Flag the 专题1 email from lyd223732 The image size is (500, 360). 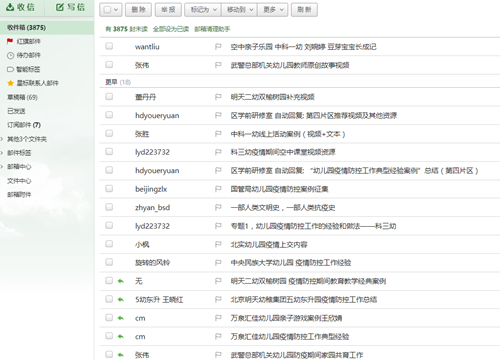coord(218,226)
